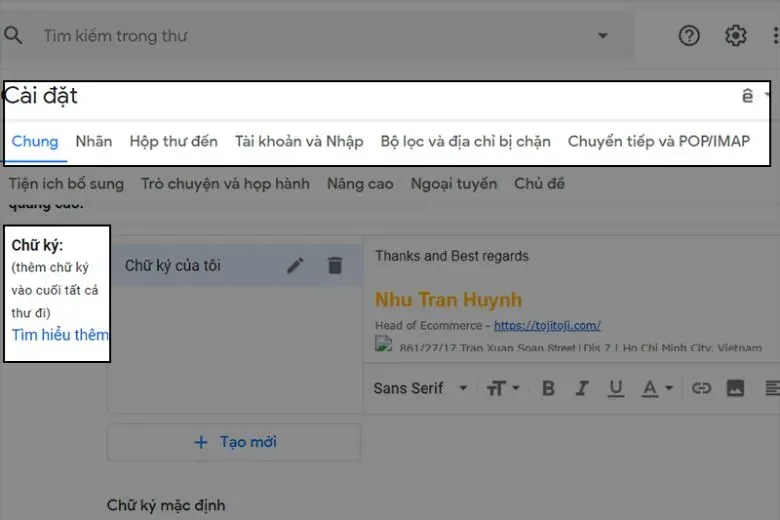Toggle bold formatting

(548, 388)
